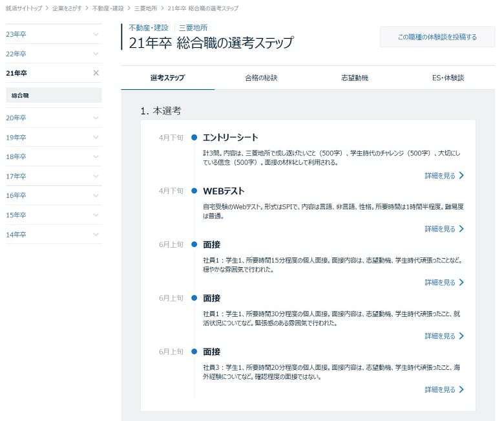
Task: Go to 不動産・建設 breadcrumb link
Action: pyautogui.click(x=108, y=8)
